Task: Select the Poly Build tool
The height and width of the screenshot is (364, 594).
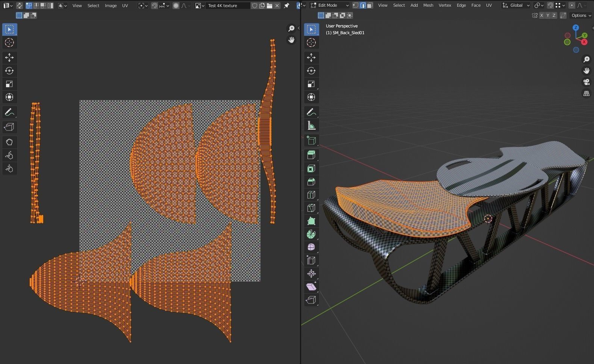Action: [311, 221]
